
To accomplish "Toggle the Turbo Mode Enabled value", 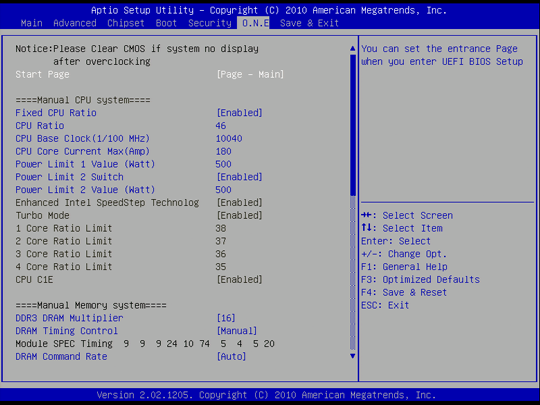I will tap(239, 216).
